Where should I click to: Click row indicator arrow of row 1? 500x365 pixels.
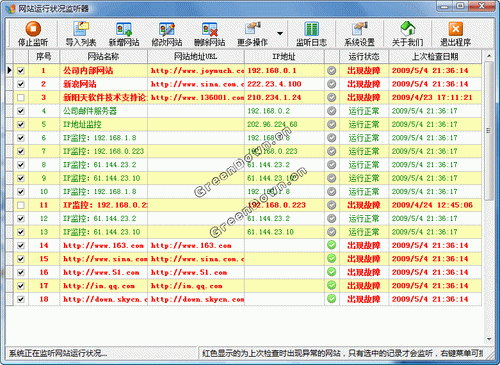[x=9, y=70]
